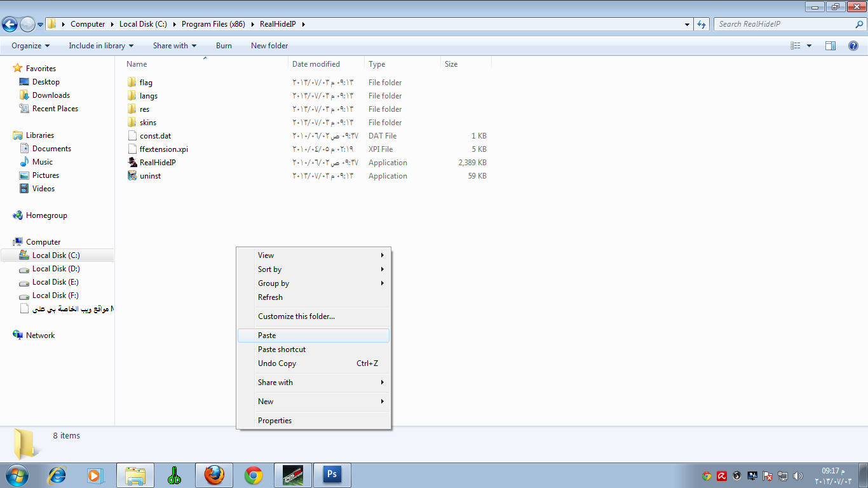Open Internet Explorer from the taskbar
Screen dimensions: 868x488
57,475
